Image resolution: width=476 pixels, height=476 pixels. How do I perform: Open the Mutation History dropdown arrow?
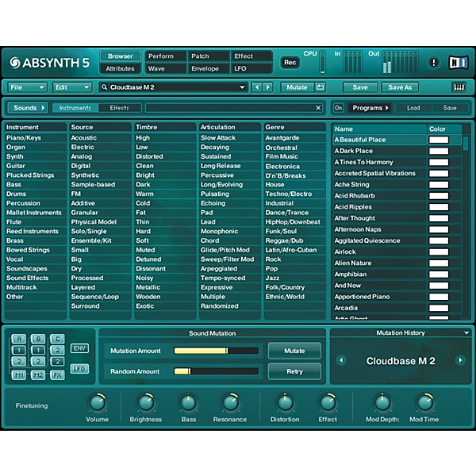(x=466, y=332)
